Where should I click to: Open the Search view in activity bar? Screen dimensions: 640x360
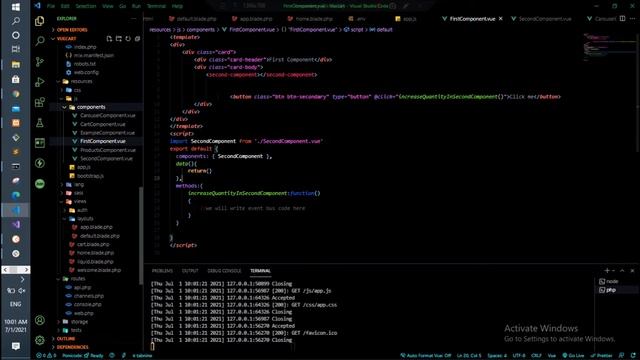click(40, 41)
